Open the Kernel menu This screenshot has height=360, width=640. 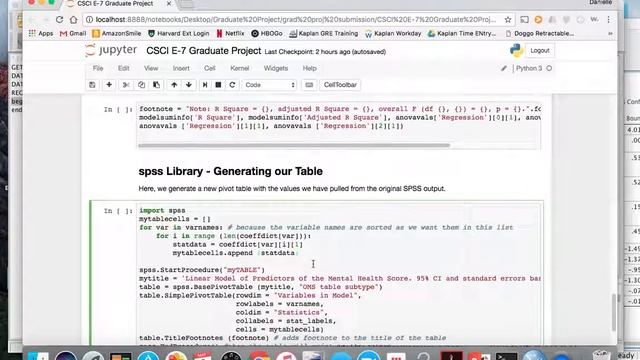[240, 68]
